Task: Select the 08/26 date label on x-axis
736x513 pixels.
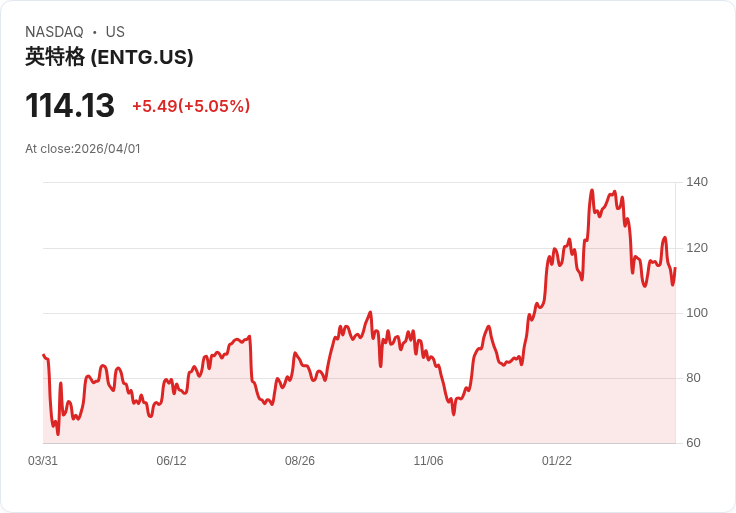Action: pyautogui.click(x=300, y=461)
